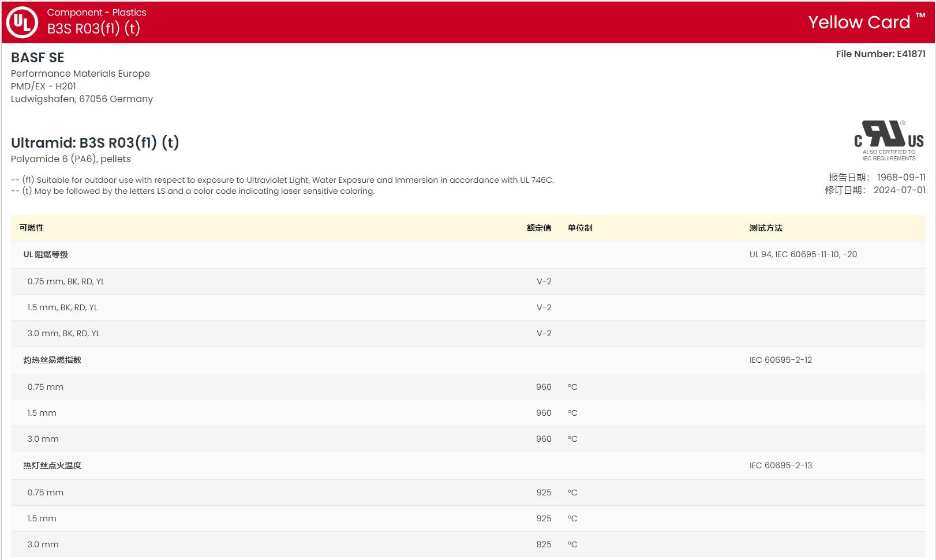Click the '额定值' column header

pos(539,228)
